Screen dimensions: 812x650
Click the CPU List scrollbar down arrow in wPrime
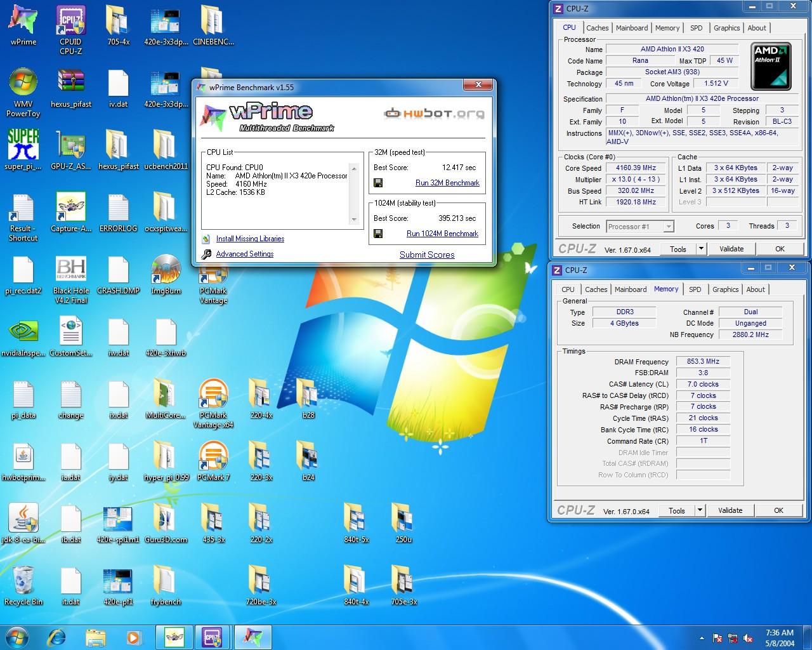[354, 220]
